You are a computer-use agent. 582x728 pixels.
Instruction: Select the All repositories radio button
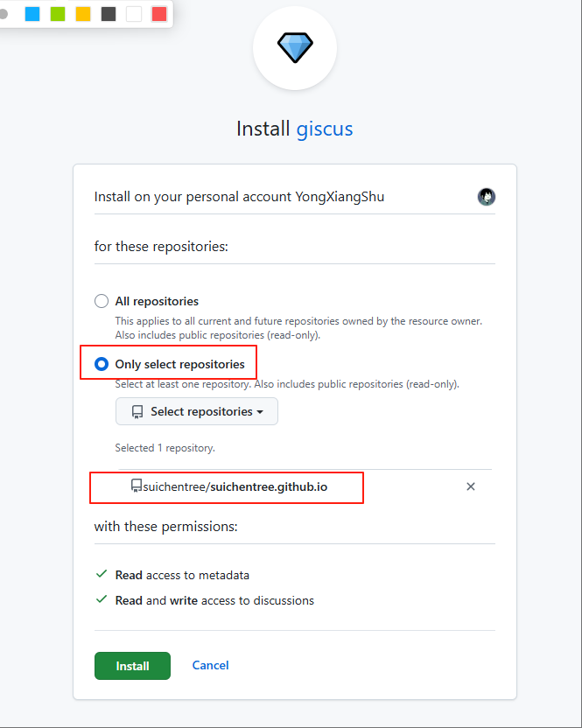102,301
